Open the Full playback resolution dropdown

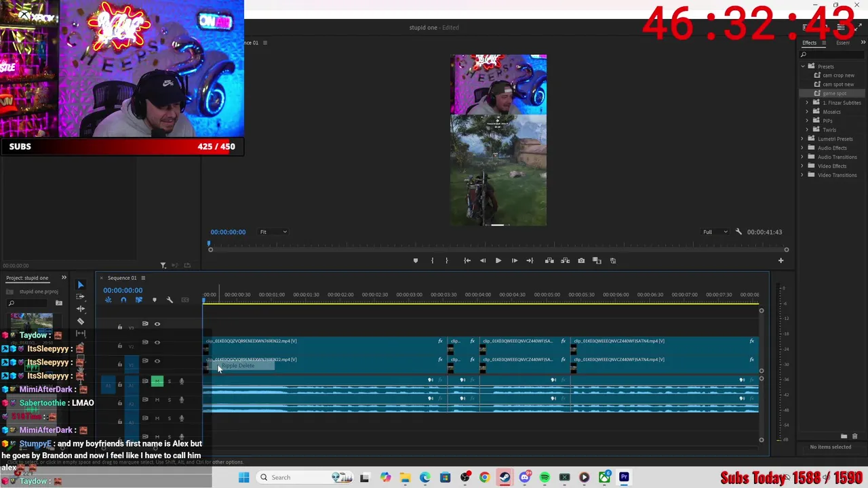[x=715, y=232]
